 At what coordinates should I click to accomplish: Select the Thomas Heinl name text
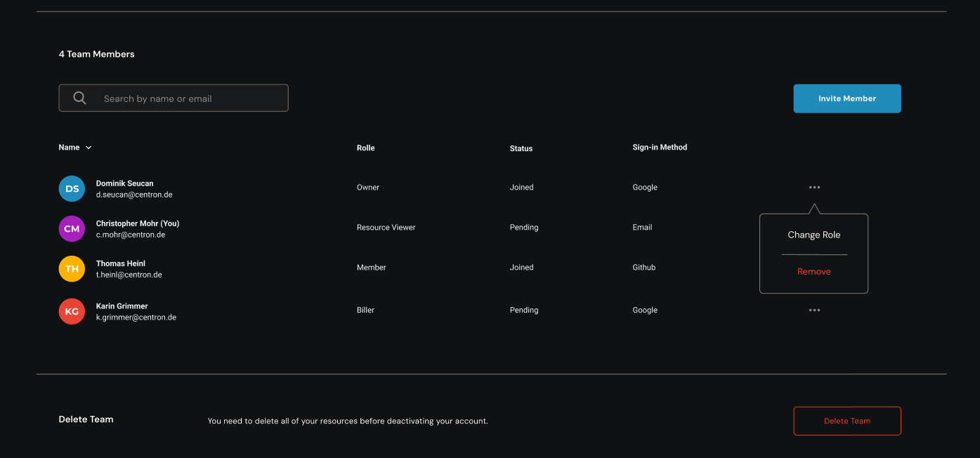pos(121,263)
